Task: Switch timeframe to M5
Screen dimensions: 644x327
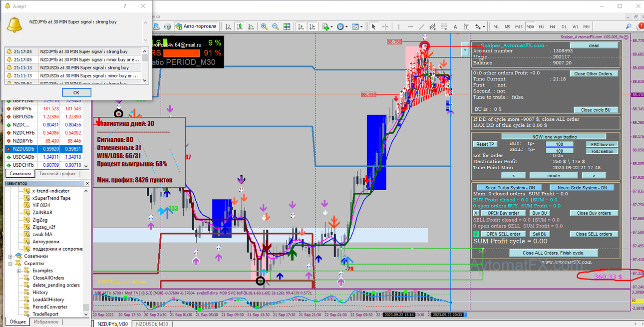Action: click(x=507, y=26)
